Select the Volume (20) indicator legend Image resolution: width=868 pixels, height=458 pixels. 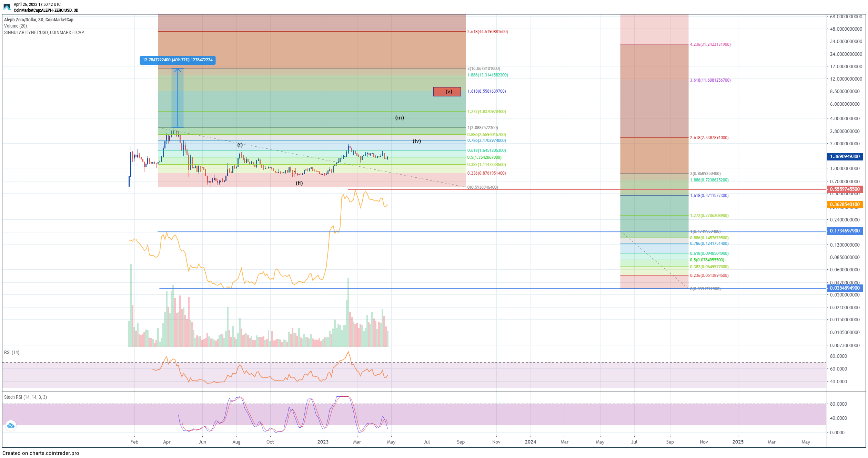click(16, 26)
